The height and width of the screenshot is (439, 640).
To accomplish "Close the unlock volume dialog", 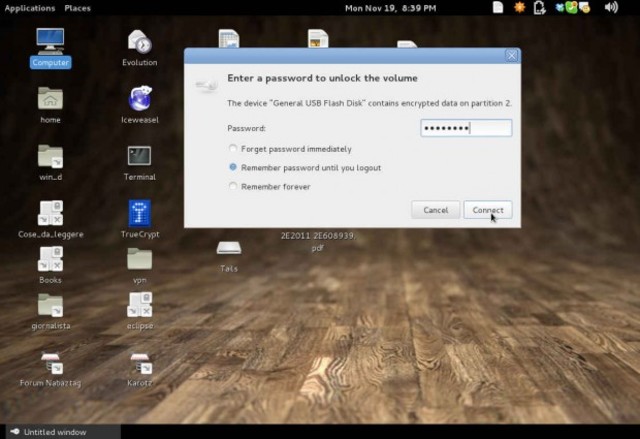I will coord(511,55).
